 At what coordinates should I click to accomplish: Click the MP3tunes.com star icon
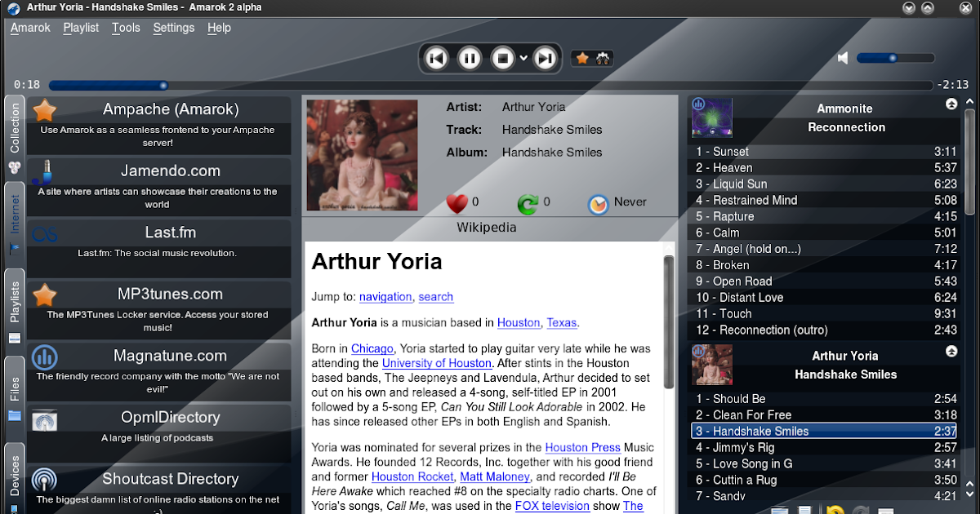coord(45,295)
